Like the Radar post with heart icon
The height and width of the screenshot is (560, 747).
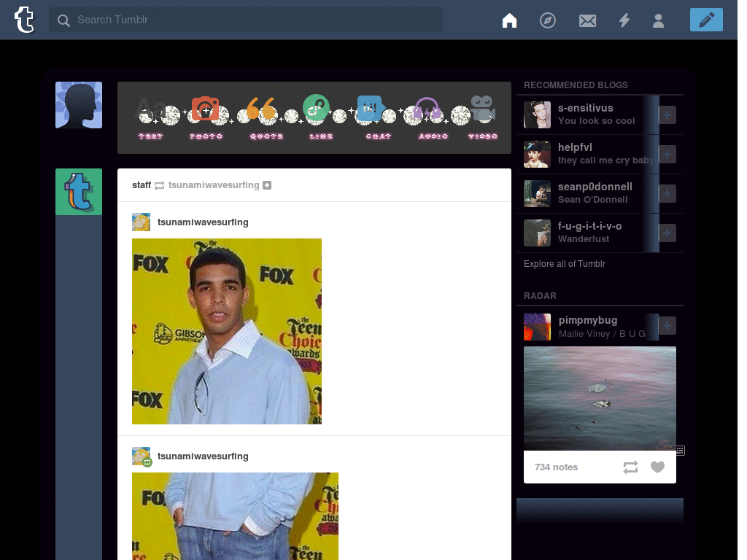pyautogui.click(x=657, y=467)
